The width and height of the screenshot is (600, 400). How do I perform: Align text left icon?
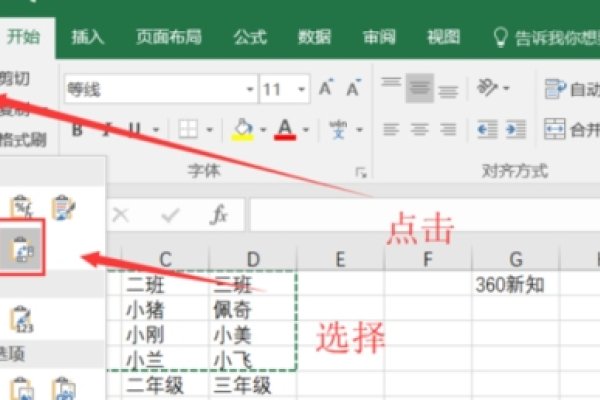tap(391, 129)
